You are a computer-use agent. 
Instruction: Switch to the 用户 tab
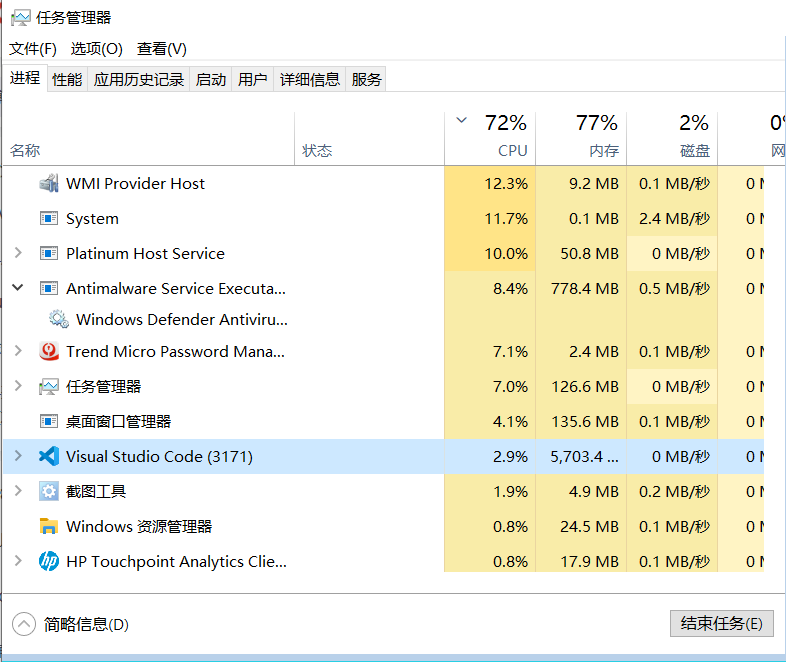click(x=253, y=79)
